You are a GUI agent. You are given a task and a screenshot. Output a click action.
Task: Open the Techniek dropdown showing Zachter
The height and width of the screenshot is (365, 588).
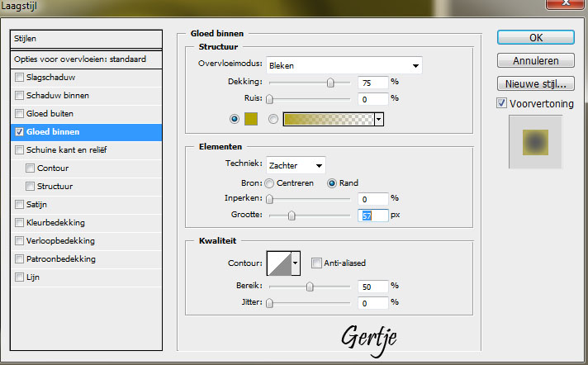296,165
